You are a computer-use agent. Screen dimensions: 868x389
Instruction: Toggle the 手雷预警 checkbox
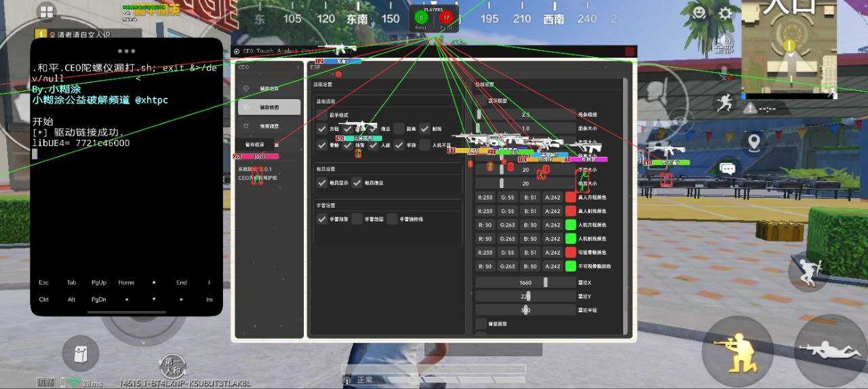tap(322, 219)
